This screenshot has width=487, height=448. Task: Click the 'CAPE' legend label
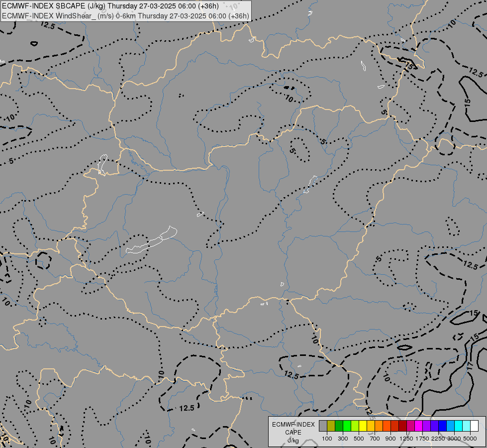[293, 433]
